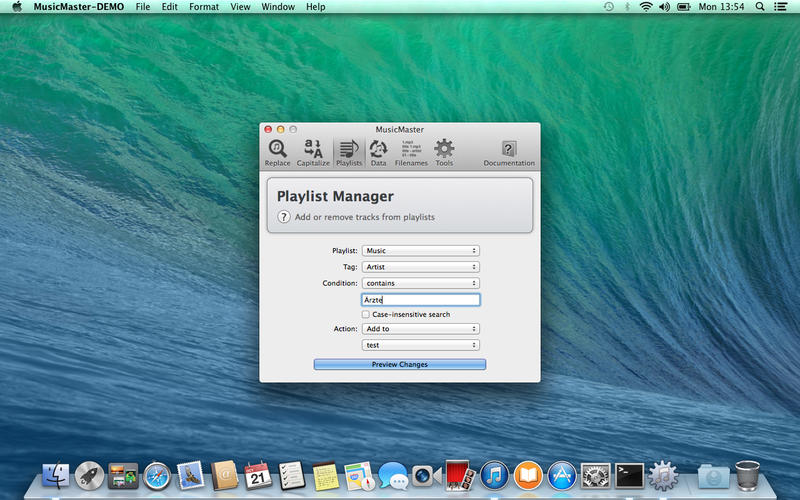This screenshot has width=800, height=500.
Task: Select the Playlists toolbar icon
Action: click(349, 153)
